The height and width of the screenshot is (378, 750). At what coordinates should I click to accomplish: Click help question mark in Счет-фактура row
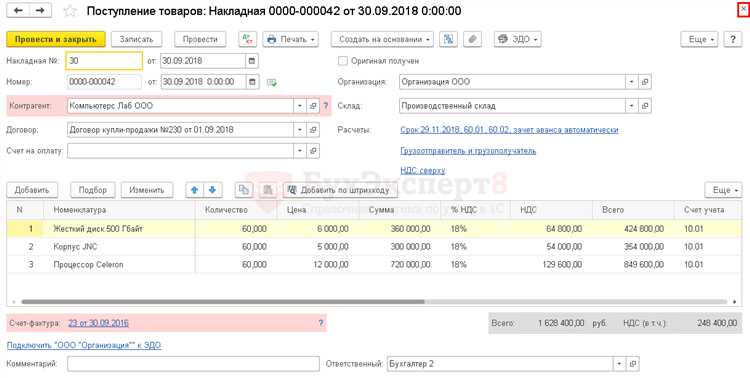pyautogui.click(x=321, y=323)
